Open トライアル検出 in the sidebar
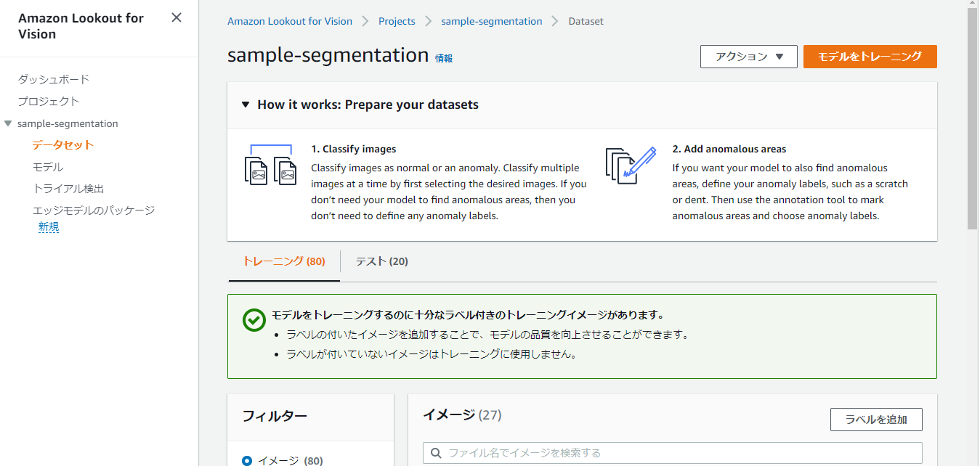980x466 pixels. 68,188
